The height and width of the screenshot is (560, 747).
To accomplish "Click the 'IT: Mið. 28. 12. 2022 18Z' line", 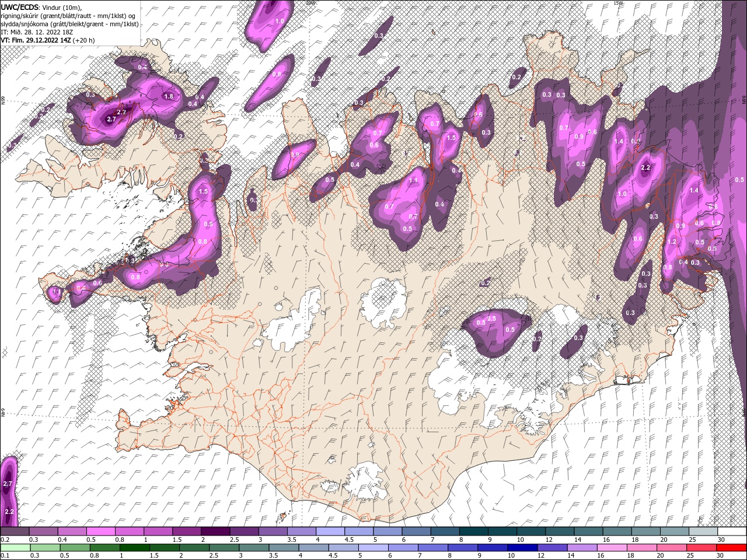I will pos(37,32).
